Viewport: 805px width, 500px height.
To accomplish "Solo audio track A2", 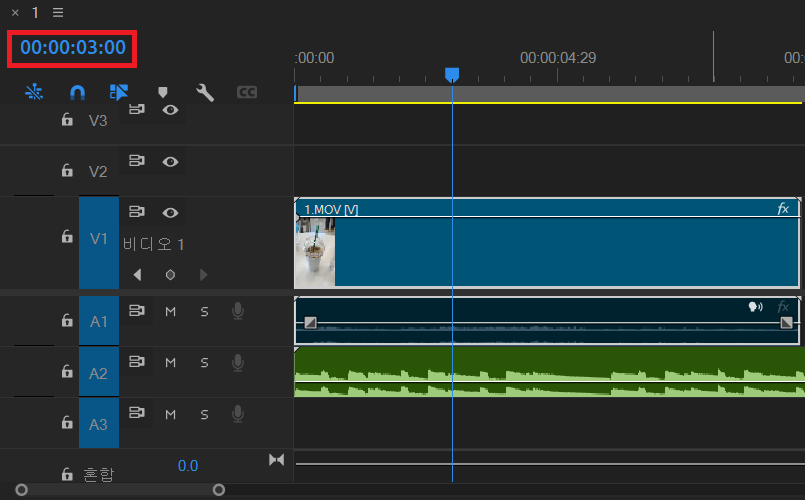I will (204, 363).
